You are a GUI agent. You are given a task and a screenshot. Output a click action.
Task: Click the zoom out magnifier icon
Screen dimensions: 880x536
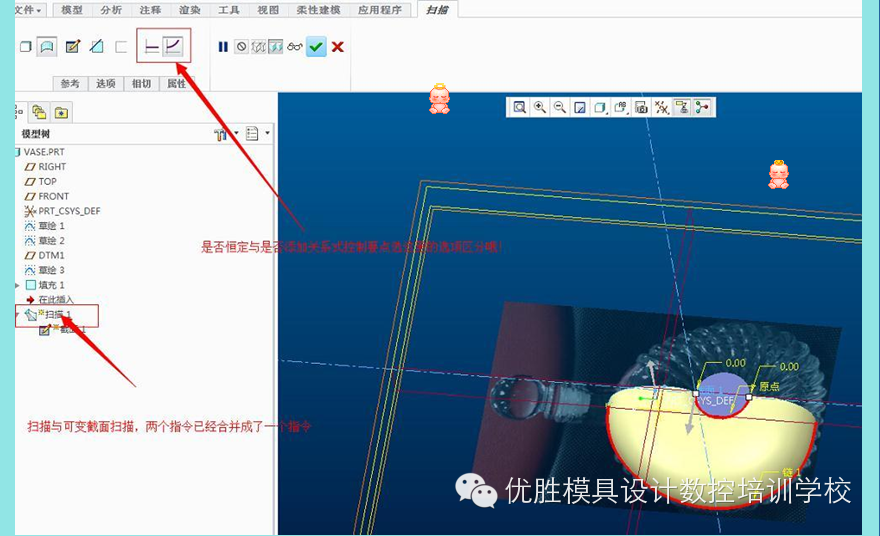560,107
